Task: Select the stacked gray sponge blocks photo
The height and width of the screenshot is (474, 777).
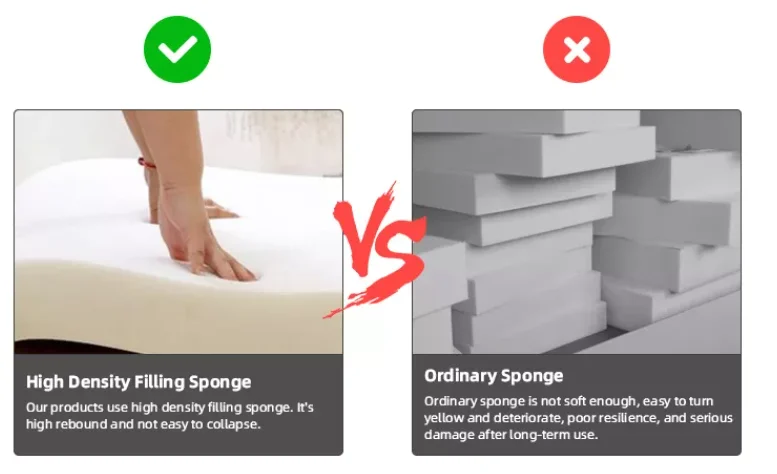Action: (x=577, y=232)
